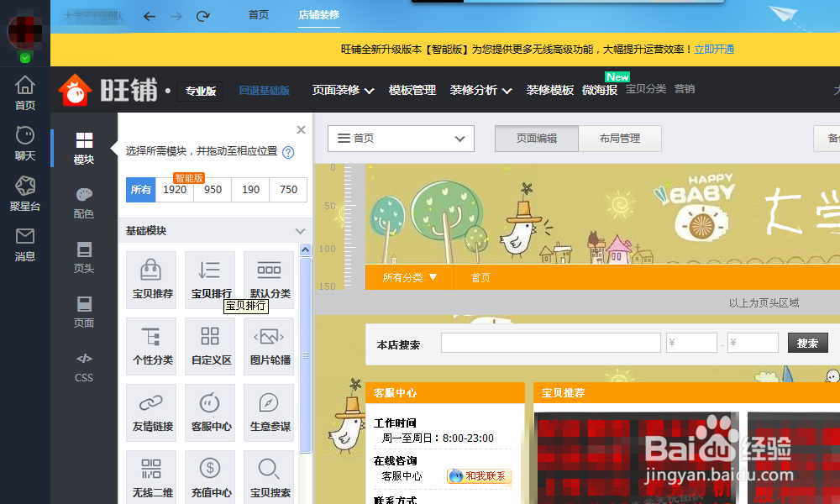
Task: Select the 默认分类 module
Action: pyautogui.click(x=269, y=280)
